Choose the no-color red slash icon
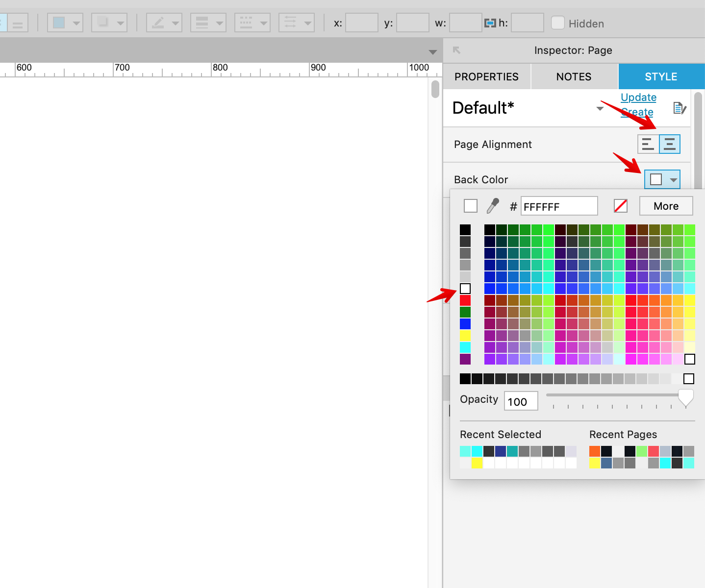 621,206
